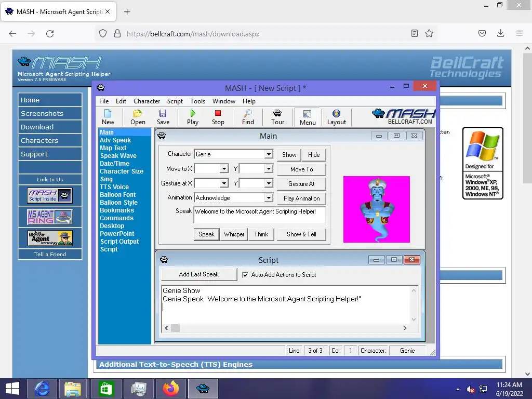Click the green Play toolbar icon
This screenshot has height=399, width=532.
(192, 117)
